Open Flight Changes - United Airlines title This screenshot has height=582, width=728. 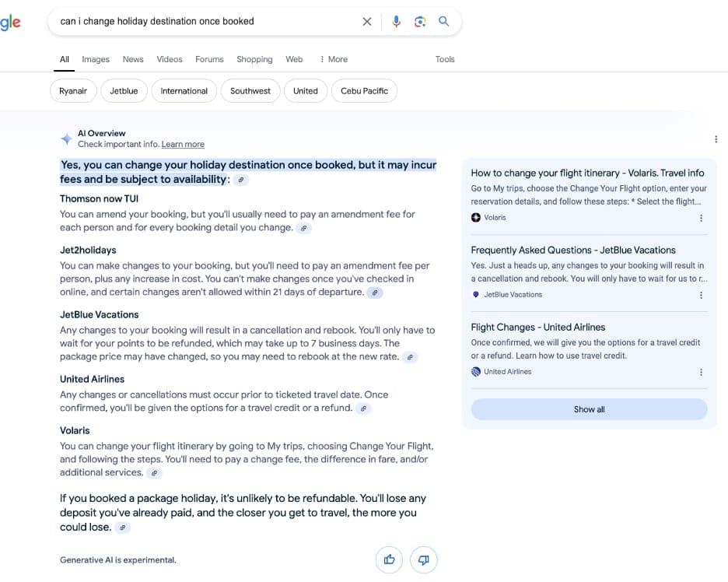tap(537, 327)
